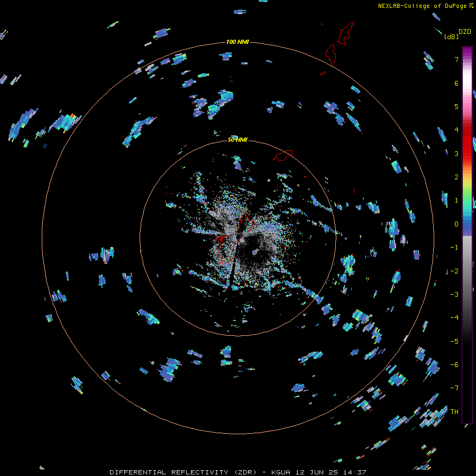Click legend value -4 on color scale
The image size is (476, 476).
[x=454, y=318]
